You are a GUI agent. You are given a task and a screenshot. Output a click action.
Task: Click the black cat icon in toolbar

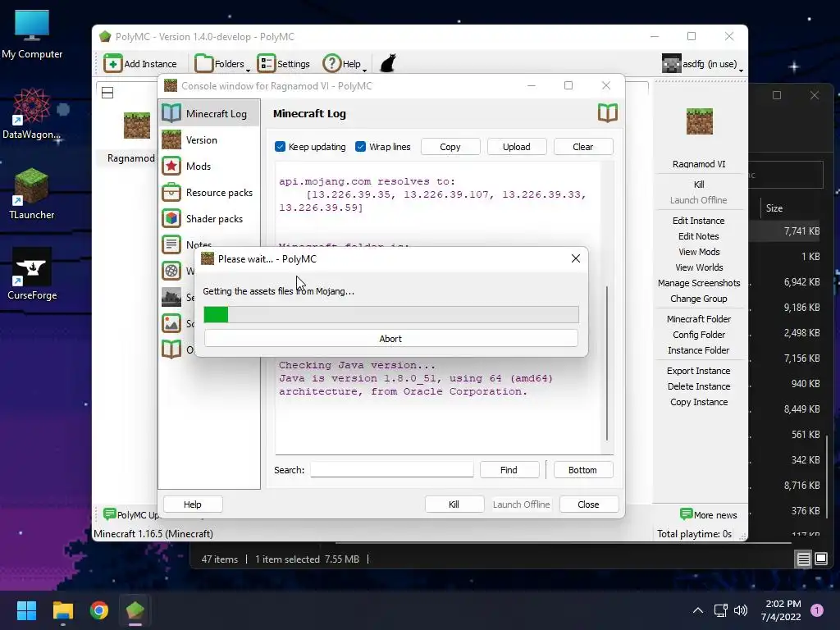(388, 63)
